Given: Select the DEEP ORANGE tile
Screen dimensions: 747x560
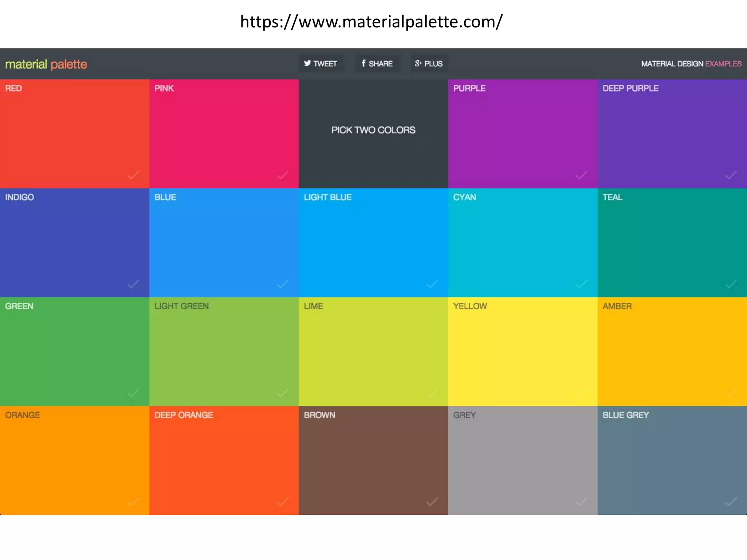Looking at the screenshot, I should [x=224, y=460].
